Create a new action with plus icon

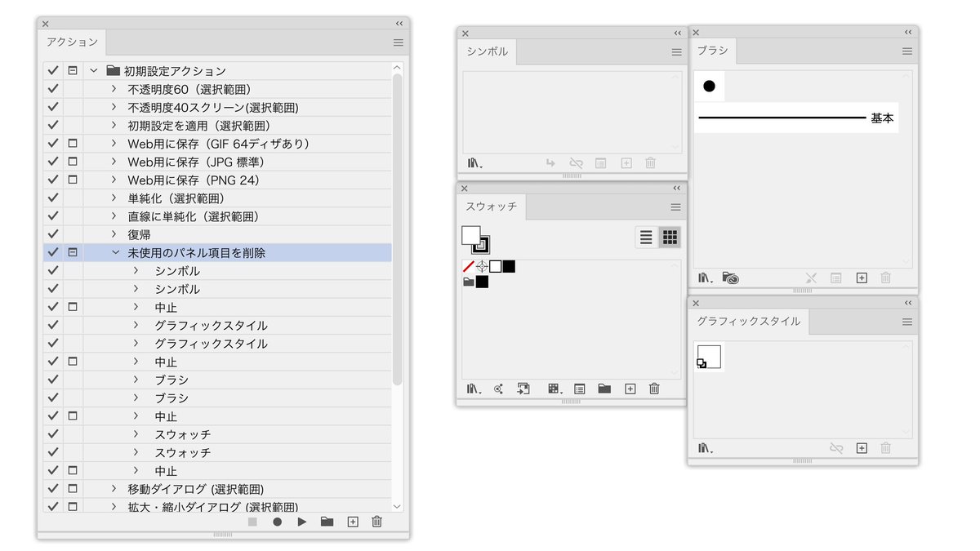(352, 522)
